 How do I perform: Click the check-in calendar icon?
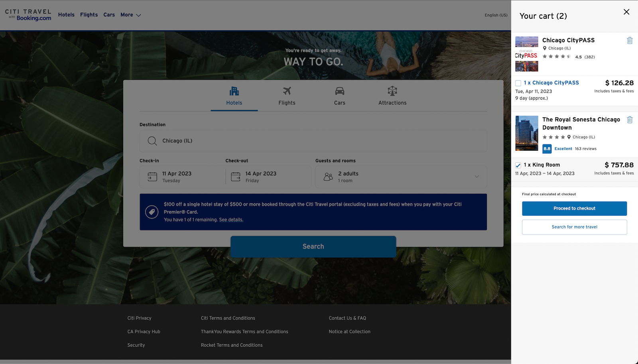pos(152,177)
